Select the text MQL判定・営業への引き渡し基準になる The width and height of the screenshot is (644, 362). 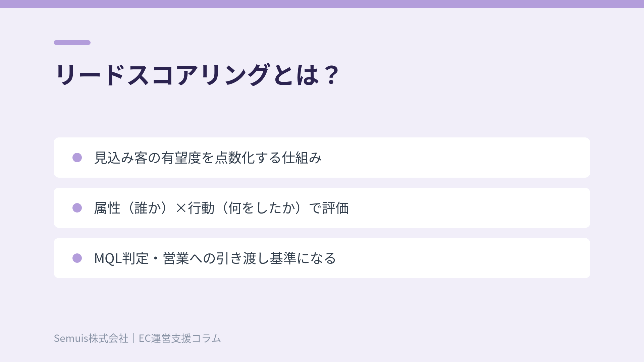(215, 258)
